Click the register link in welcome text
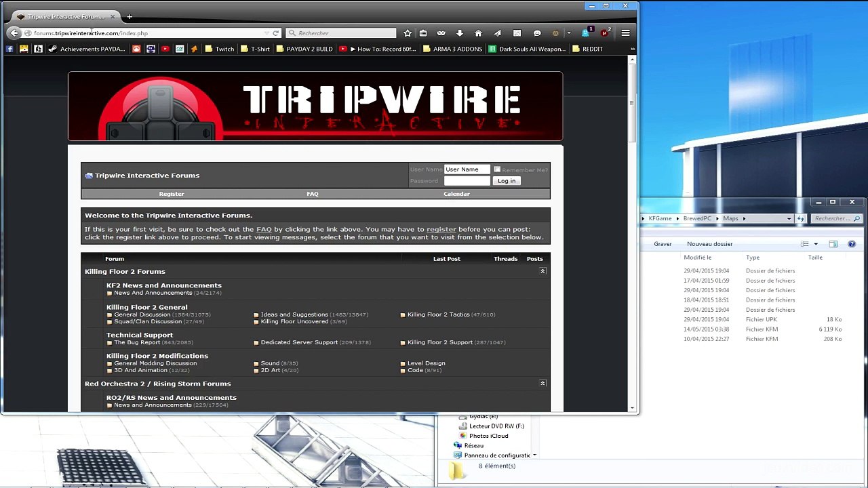The height and width of the screenshot is (488, 868). tap(441, 229)
